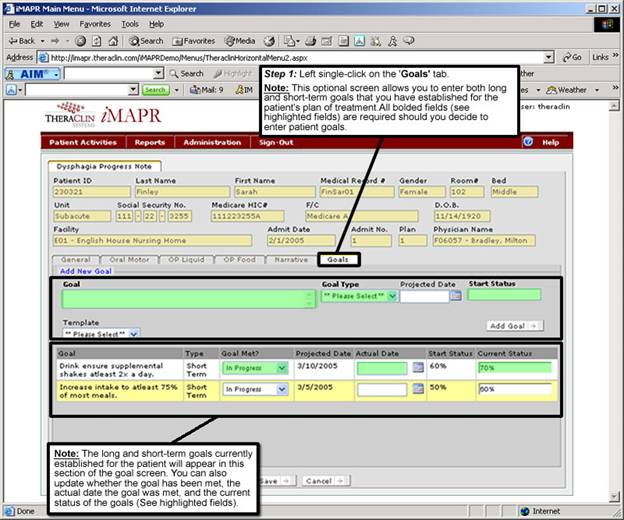This screenshot has height=520, width=624.
Task: Switch to the OP Liquid tab
Action: point(186,259)
